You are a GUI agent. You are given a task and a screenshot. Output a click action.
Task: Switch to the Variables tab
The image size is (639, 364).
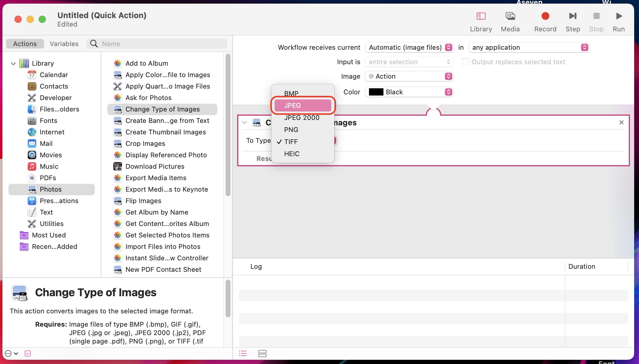(64, 44)
